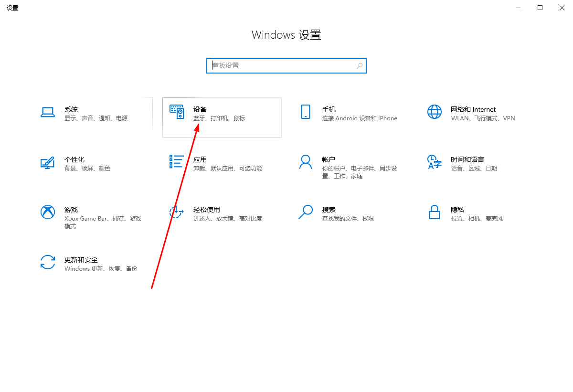Minimize the 设置 window
Viewport: 573px width, 392px height.
(518, 8)
